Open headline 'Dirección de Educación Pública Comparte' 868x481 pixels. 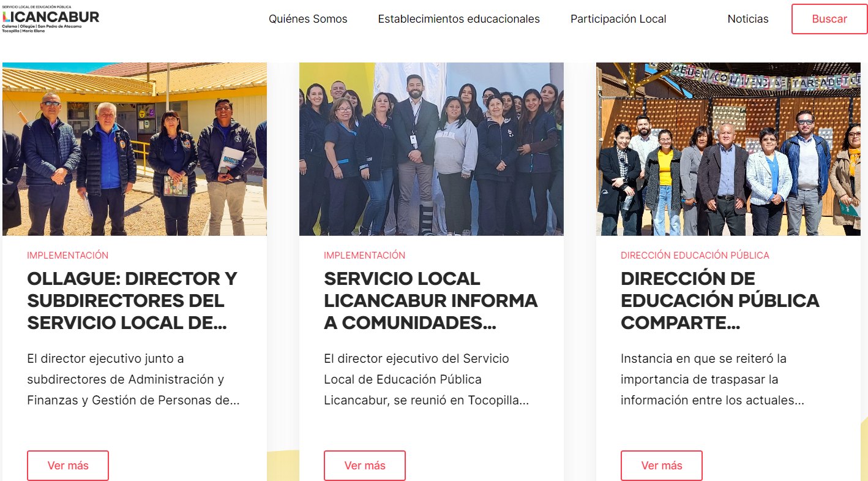point(720,301)
